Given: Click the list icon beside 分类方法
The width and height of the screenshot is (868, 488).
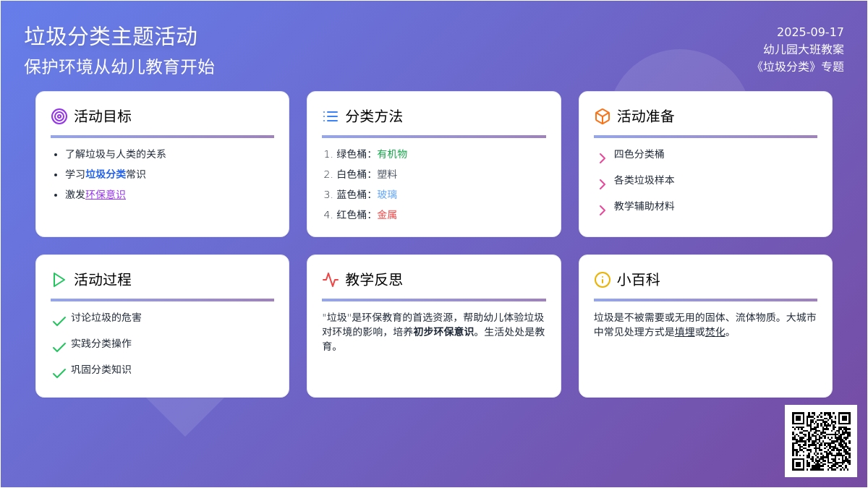Looking at the screenshot, I should (331, 116).
